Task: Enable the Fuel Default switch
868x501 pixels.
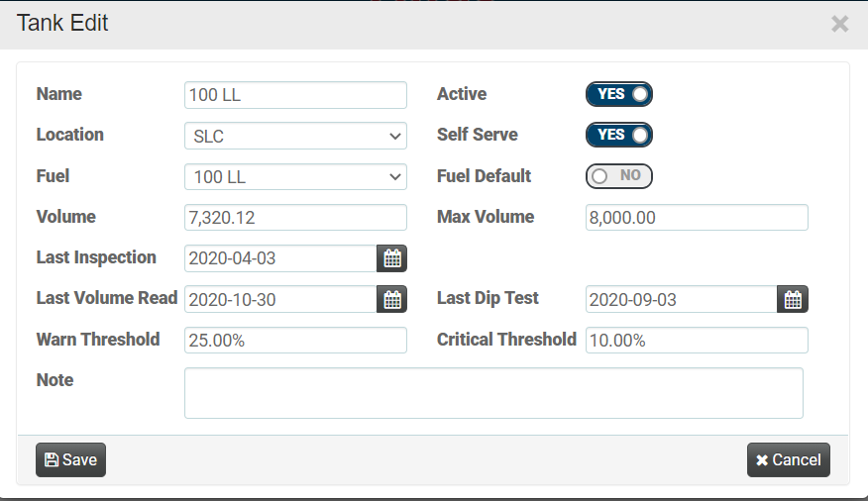Action: (x=619, y=176)
